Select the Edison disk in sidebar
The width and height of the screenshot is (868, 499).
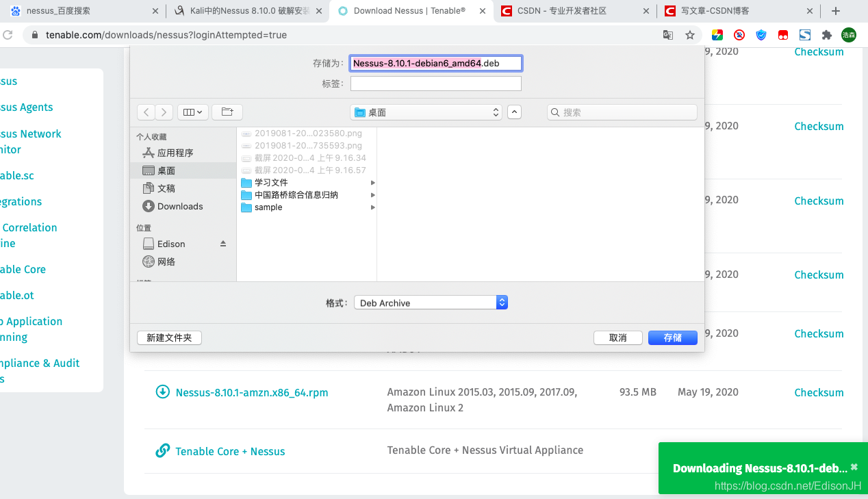click(171, 244)
